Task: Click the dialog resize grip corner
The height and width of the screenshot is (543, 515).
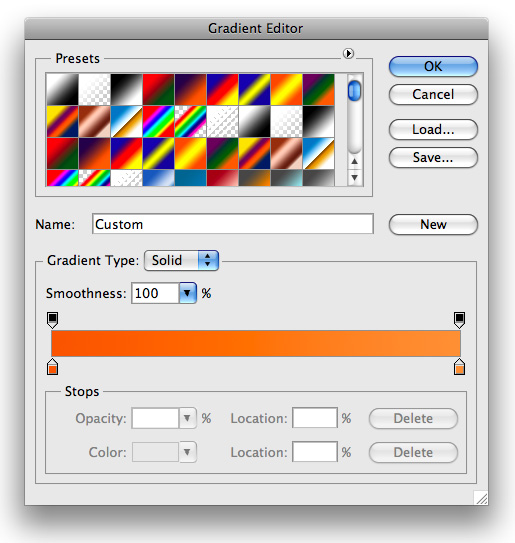Action: [x=481, y=498]
